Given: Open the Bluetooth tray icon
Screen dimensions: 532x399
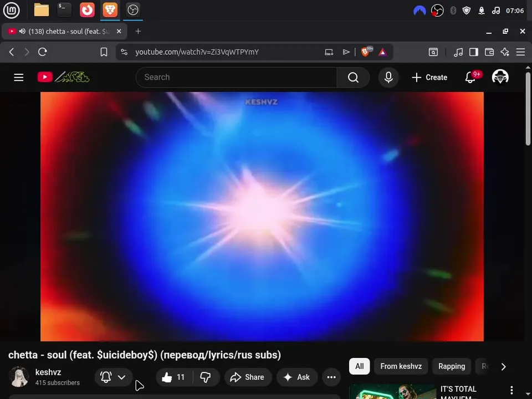Looking at the screenshot, I should point(453,11).
